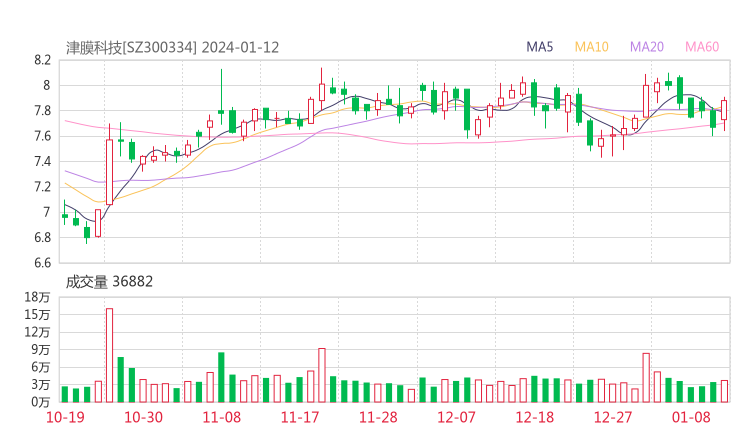
Task: Click the 10-19 date axis label
Action: [x=65, y=417]
